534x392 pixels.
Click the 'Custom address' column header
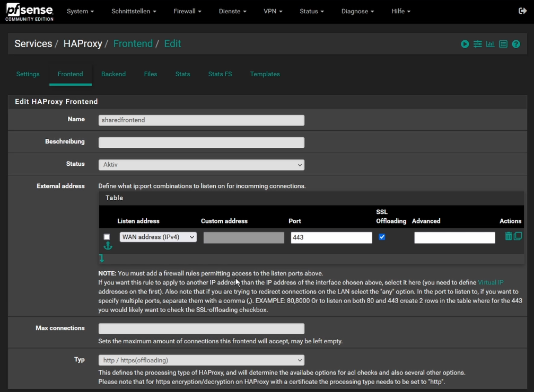(x=224, y=221)
